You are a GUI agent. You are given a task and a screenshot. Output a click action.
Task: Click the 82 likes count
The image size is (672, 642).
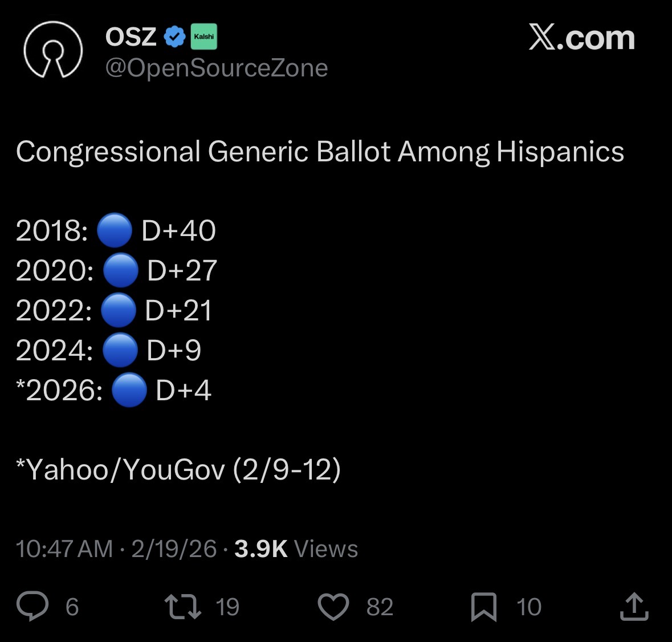click(380, 607)
